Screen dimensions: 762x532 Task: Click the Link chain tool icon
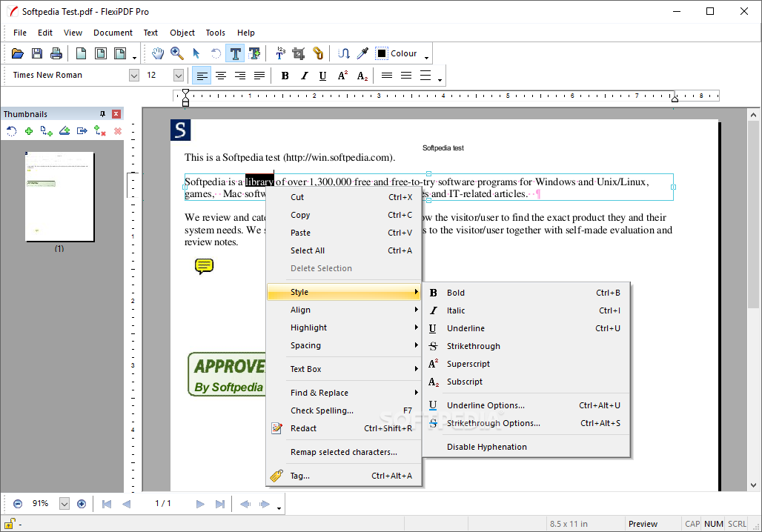click(318, 53)
